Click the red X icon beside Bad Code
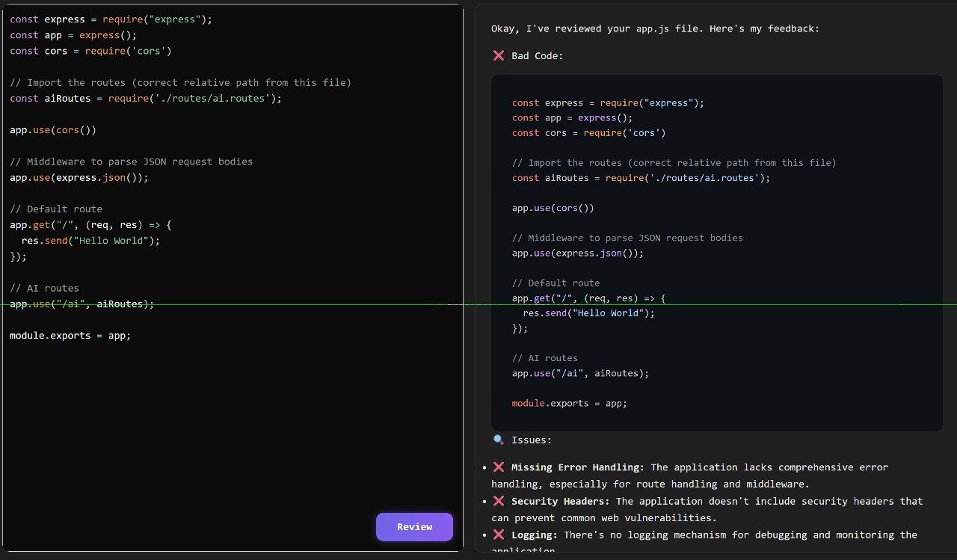The image size is (957, 560). [499, 55]
